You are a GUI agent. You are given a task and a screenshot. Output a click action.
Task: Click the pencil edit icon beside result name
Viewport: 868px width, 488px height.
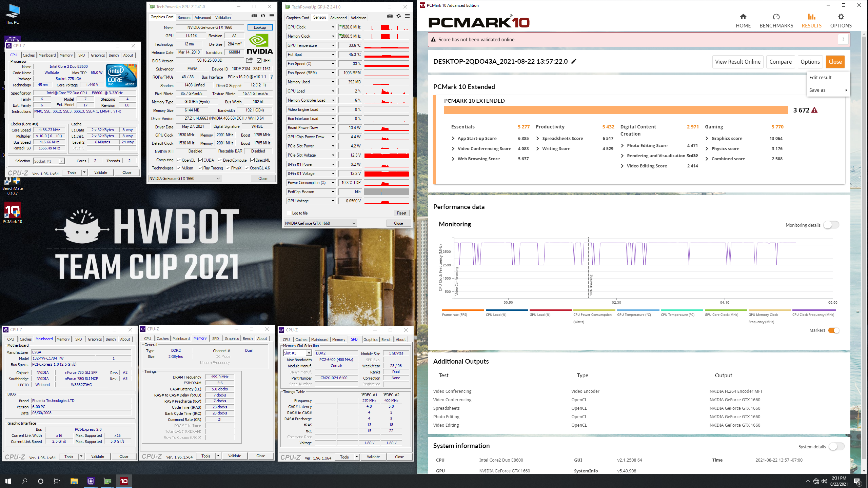[x=574, y=61]
